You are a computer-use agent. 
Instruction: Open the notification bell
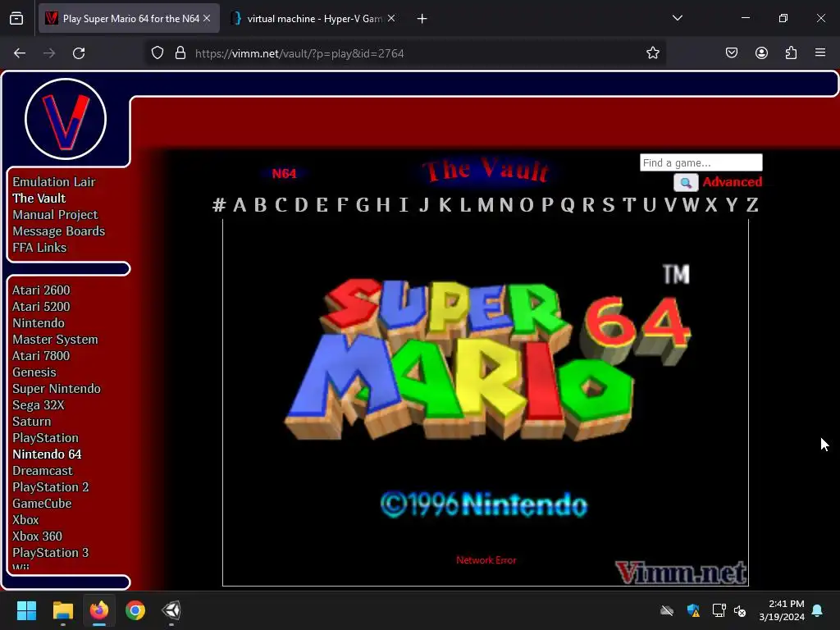pos(818,610)
